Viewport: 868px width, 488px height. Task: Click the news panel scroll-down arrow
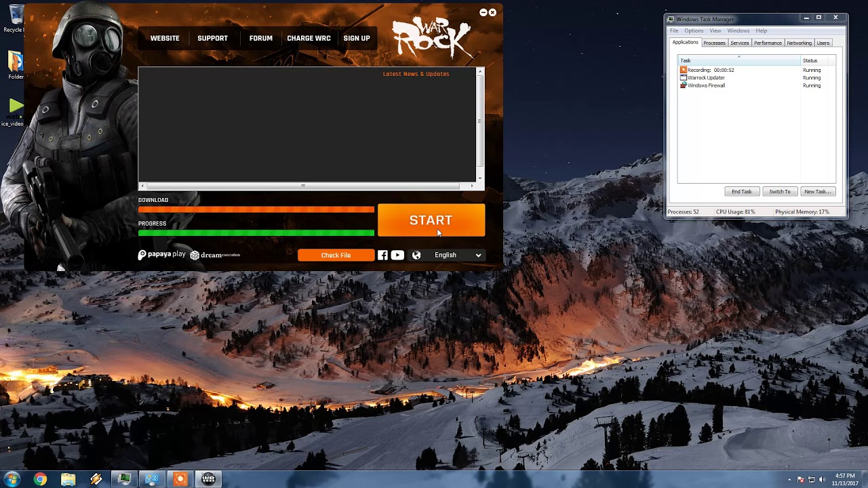[480, 178]
